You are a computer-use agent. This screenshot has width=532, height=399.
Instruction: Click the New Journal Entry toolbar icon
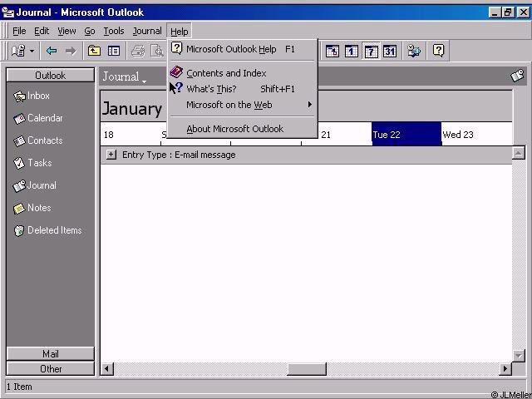18,51
